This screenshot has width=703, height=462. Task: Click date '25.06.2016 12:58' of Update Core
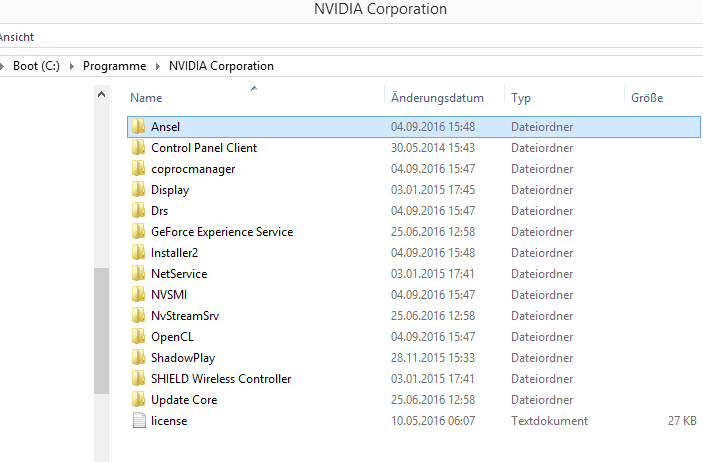coord(433,400)
